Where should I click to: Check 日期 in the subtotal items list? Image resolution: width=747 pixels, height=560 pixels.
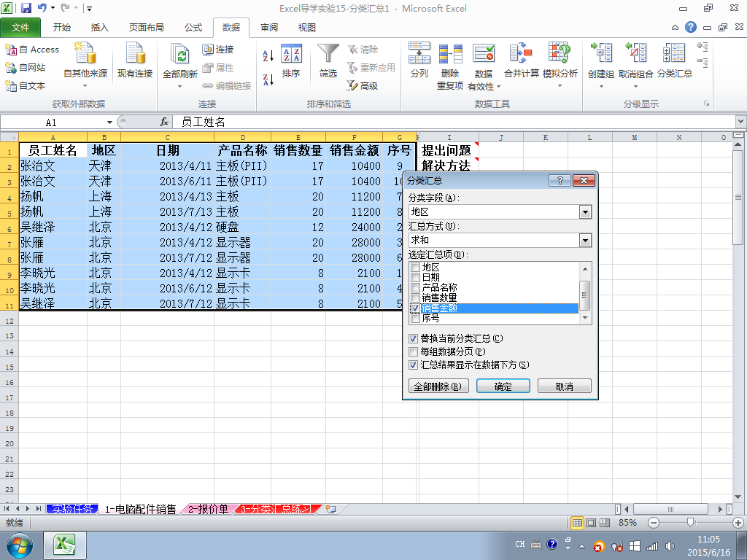[x=415, y=277]
